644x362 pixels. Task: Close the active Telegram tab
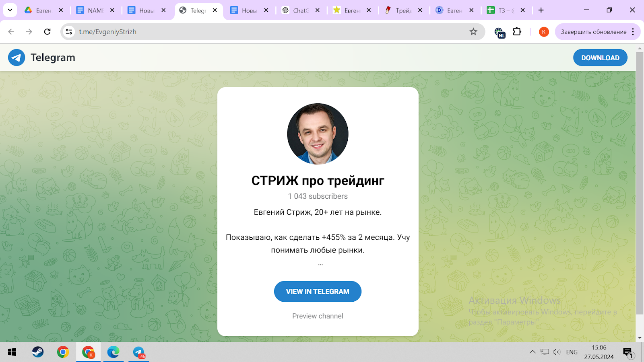point(215,10)
